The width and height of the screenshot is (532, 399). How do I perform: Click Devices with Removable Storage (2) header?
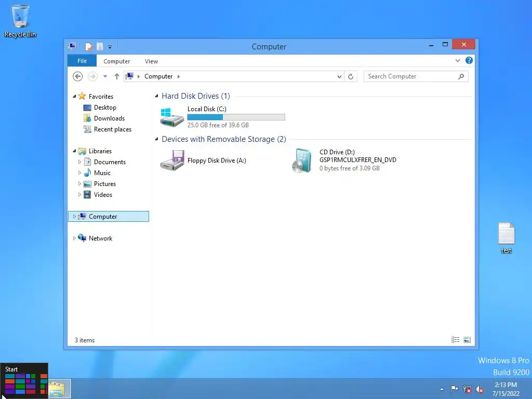224,139
